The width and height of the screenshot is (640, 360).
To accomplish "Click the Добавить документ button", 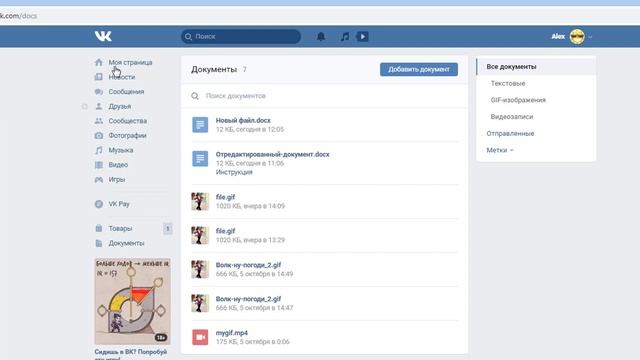I will 419,69.
